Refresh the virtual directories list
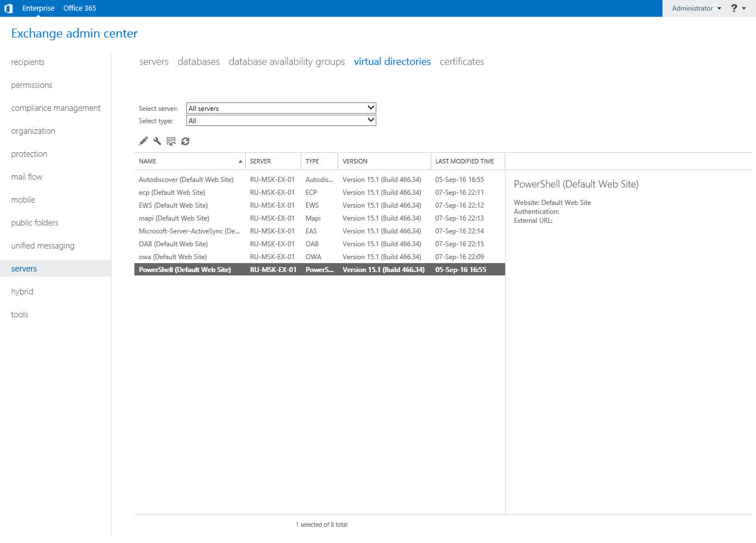This screenshot has width=756, height=543. [185, 141]
